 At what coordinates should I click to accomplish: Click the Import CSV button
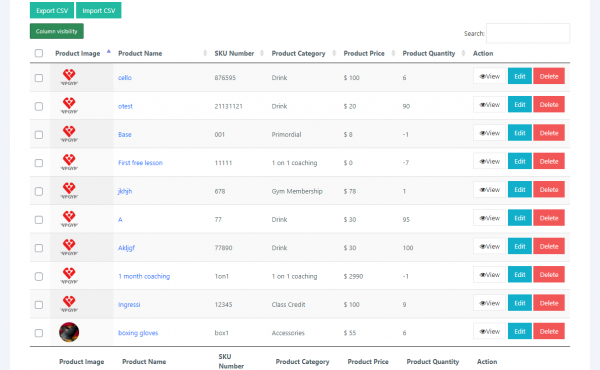[x=99, y=10]
